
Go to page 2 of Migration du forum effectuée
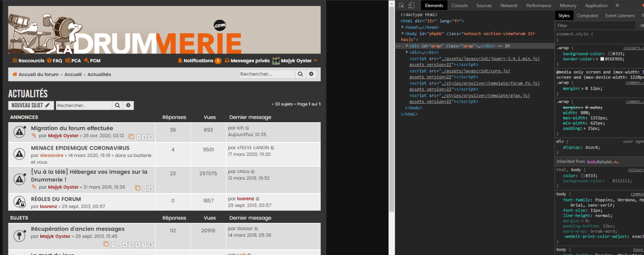(144, 137)
